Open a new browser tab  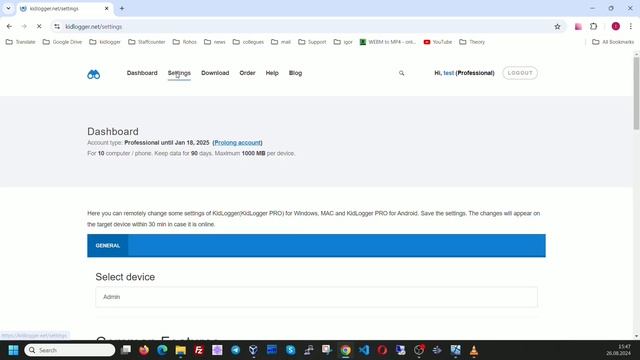(122, 9)
